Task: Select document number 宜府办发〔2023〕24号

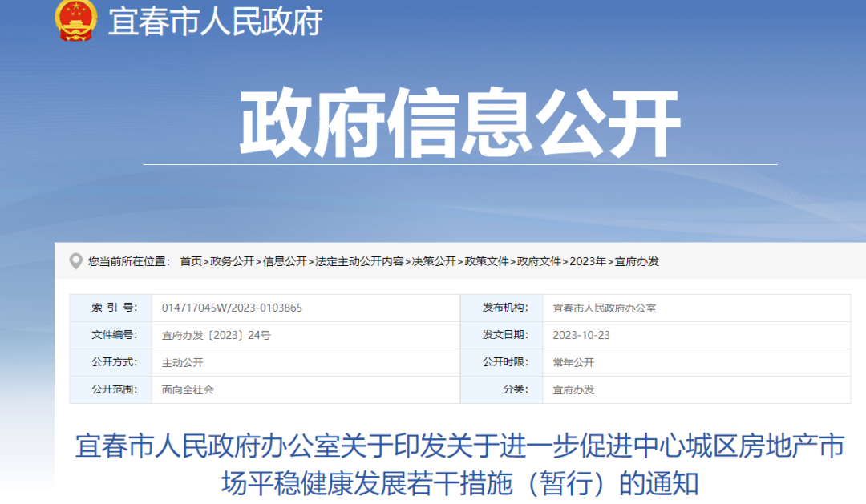Action: pos(216,335)
